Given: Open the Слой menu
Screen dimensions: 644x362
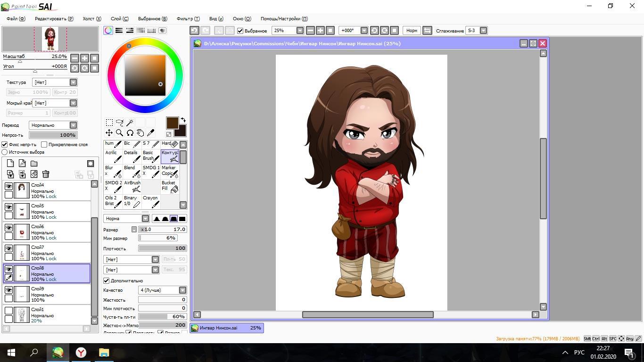Looking at the screenshot, I should click(119, 19).
